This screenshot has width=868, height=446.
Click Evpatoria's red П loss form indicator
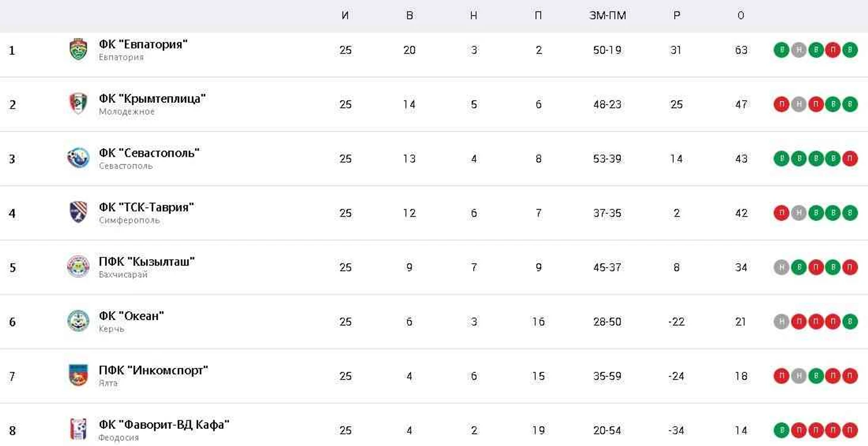[x=832, y=50]
